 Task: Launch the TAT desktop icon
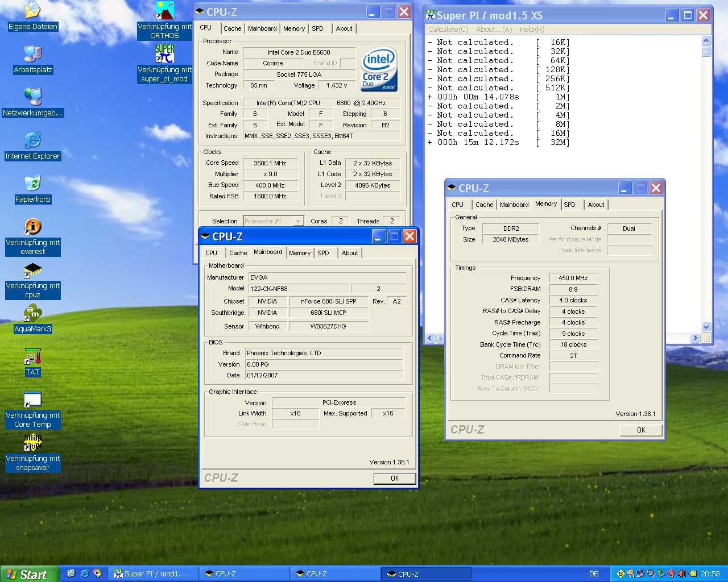tap(33, 357)
